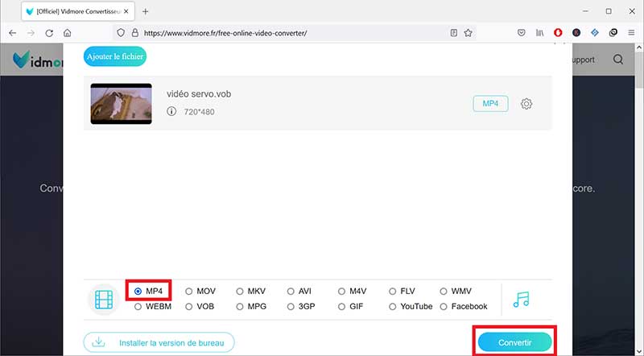Select WEBM as the output format
Viewport: 644px width, 356px height.
point(138,306)
